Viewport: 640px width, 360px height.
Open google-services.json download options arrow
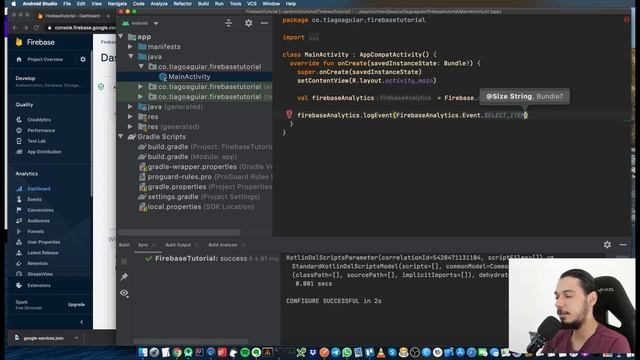pyautogui.click(x=76, y=338)
